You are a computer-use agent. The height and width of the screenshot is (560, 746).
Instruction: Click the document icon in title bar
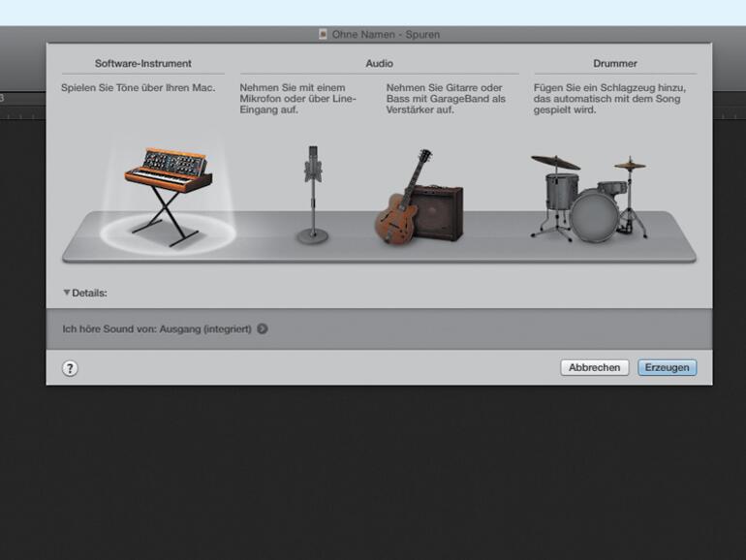[323, 34]
